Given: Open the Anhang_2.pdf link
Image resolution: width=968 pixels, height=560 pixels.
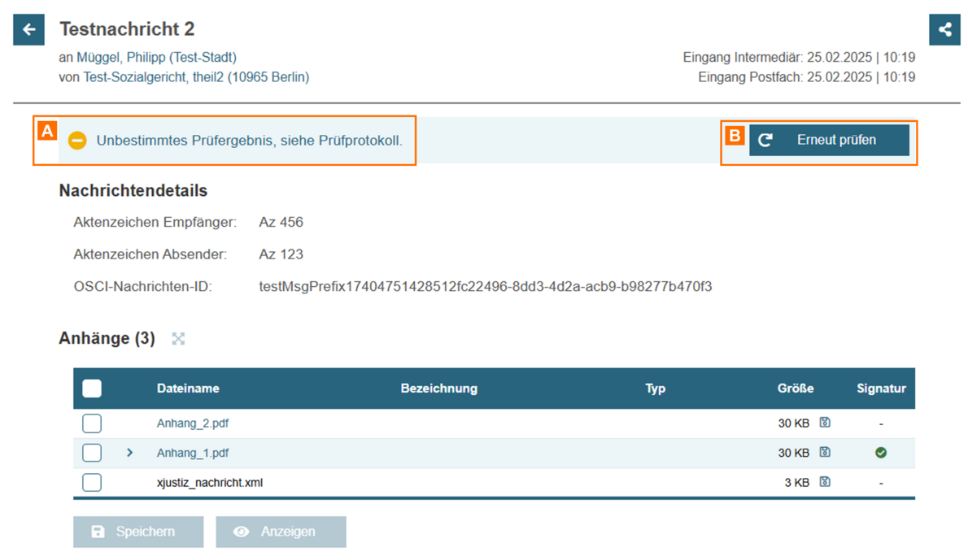Looking at the screenshot, I should (x=193, y=423).
